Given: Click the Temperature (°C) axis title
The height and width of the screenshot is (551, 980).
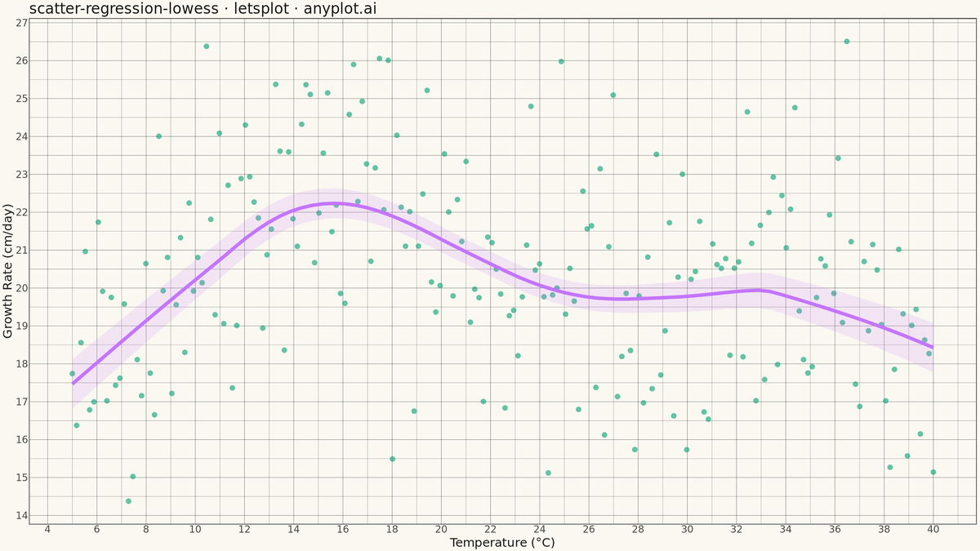Looking at the screenshot, I should coord(502,542).
